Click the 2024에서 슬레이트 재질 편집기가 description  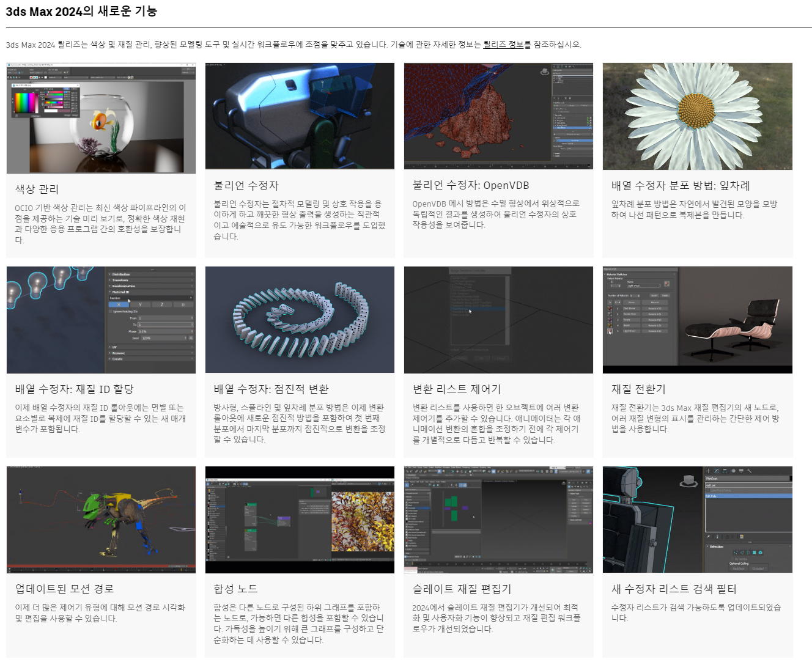point(496,618)
